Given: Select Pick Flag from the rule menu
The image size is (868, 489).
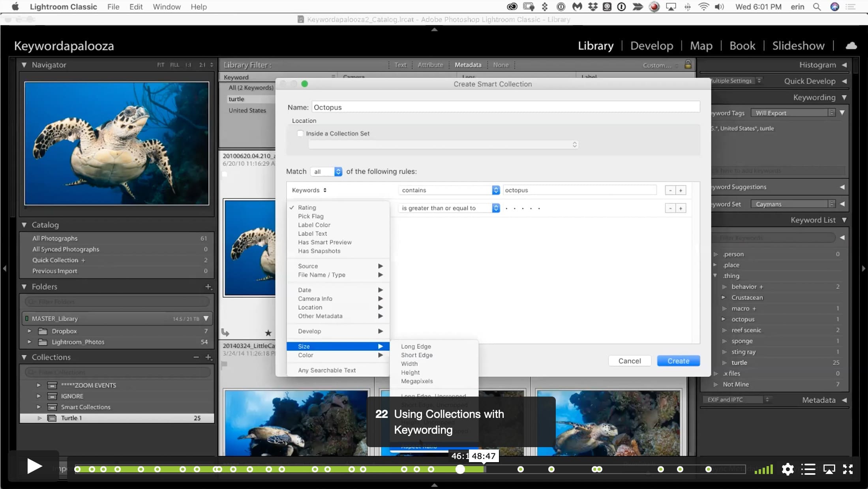Looking at the screenshot, I should click(x=311, y=216).
